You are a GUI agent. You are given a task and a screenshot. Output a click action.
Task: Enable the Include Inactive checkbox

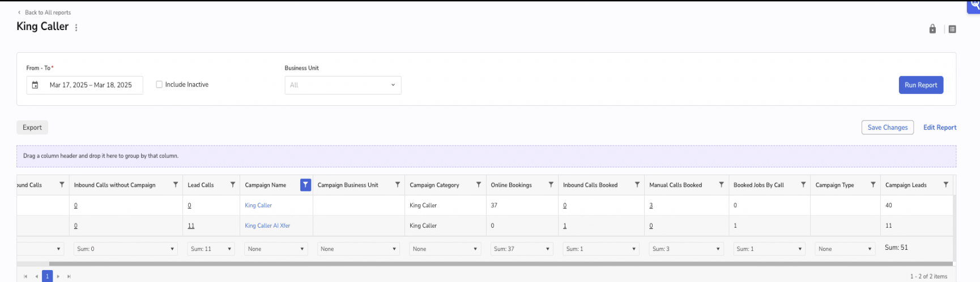click(159, 84)
